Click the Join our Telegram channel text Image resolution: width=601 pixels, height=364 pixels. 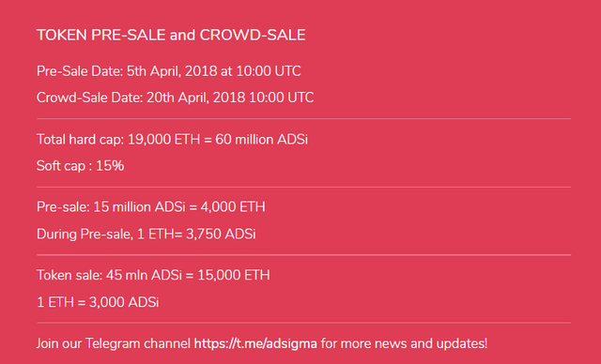point(114,343)
